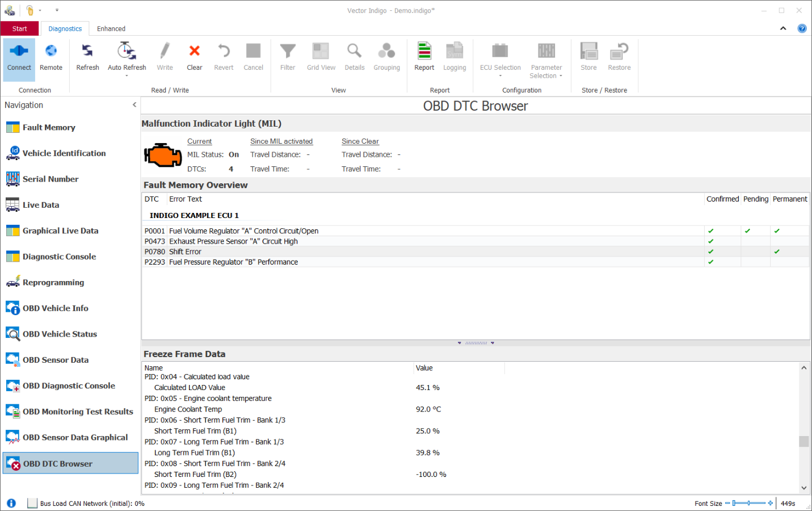Click the Cancel square icon
Screen dimensions: 812x511
253,51
